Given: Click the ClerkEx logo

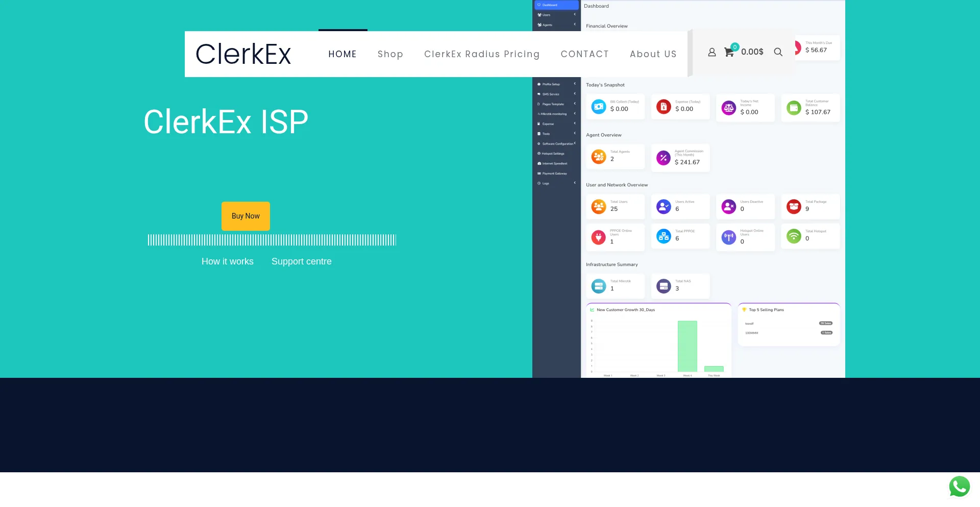Looking at the screenshot, I should pyautogui.click(x=243, y=54).
